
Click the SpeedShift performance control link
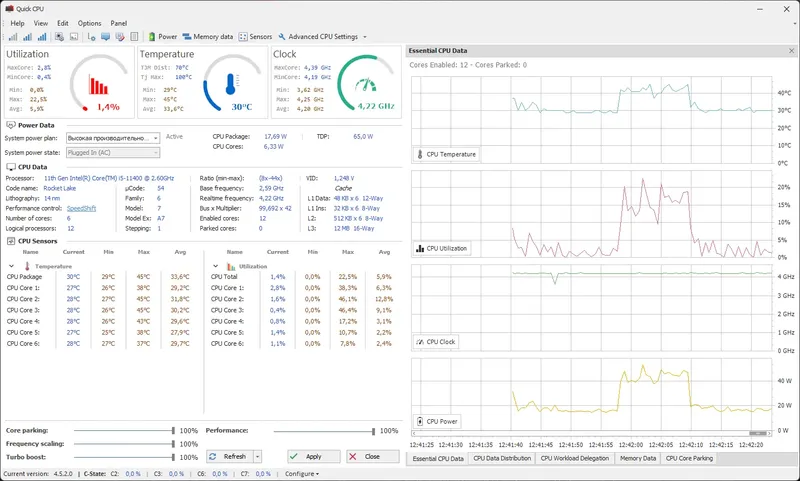81,208
